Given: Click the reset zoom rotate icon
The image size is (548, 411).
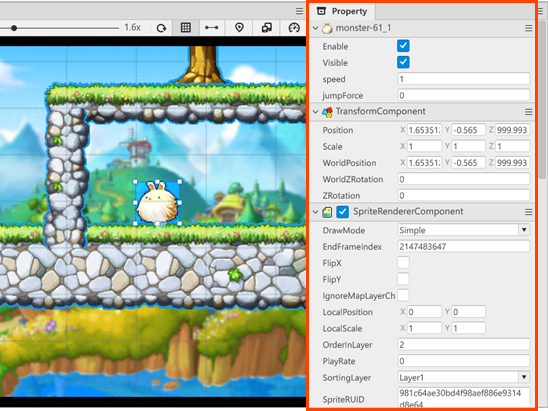Looking at the screenshot, I should 161,28.
